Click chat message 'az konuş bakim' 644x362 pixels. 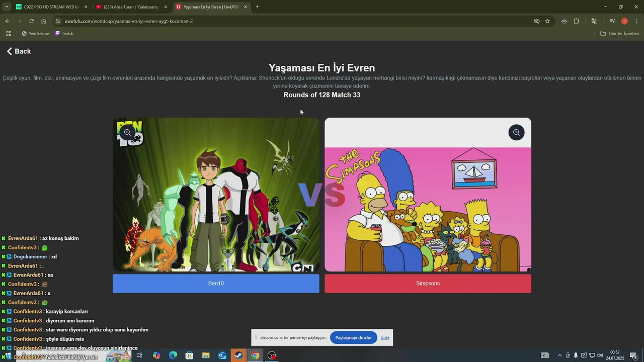coord(60,238)
